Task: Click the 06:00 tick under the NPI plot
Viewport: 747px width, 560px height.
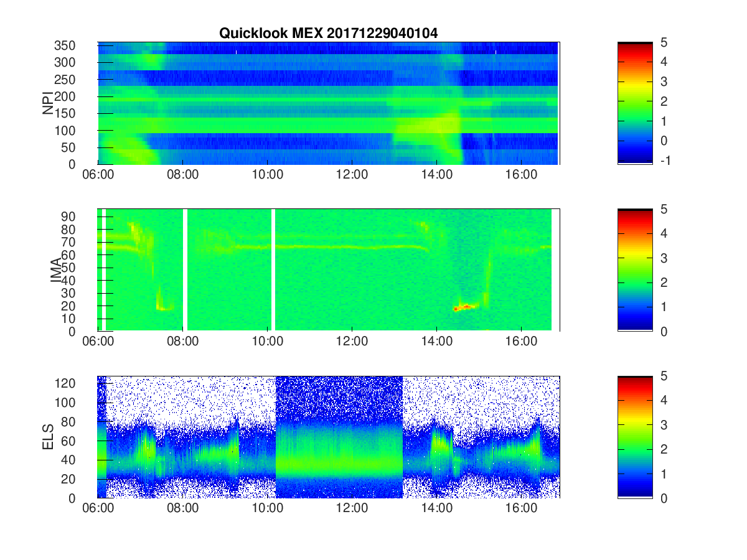Action: (99, 175)
